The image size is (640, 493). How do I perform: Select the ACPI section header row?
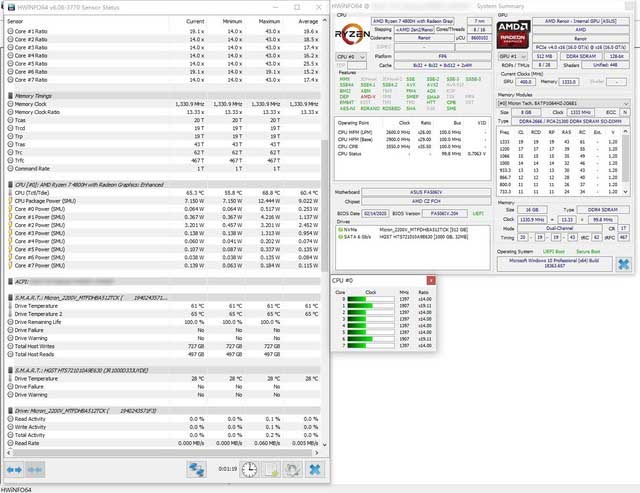tap(164, 282)
